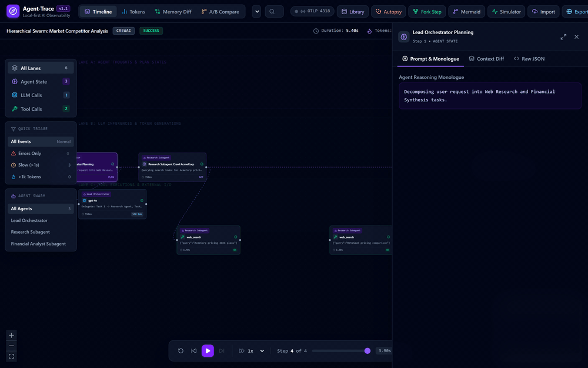The image size is (588, 368).
Task: Click the Fork Step button
Action: (x=427, y=12)
